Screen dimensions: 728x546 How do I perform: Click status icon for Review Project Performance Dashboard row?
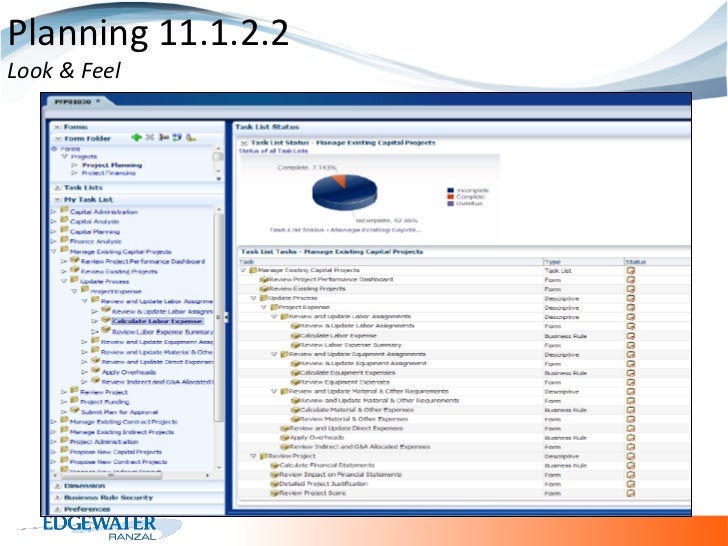click(x=630, y=280)
